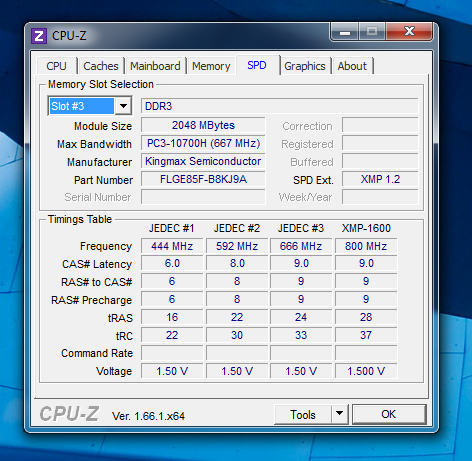Click the 1.500 V XMP voltage cell
Viewport: 472px width, 461px height.
pyautogui.click(x=366, y=371)
